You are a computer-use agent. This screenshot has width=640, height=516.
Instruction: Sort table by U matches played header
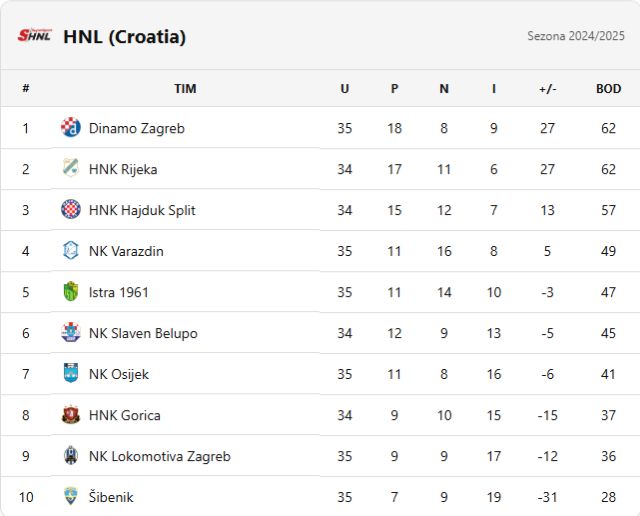(344, 88)
